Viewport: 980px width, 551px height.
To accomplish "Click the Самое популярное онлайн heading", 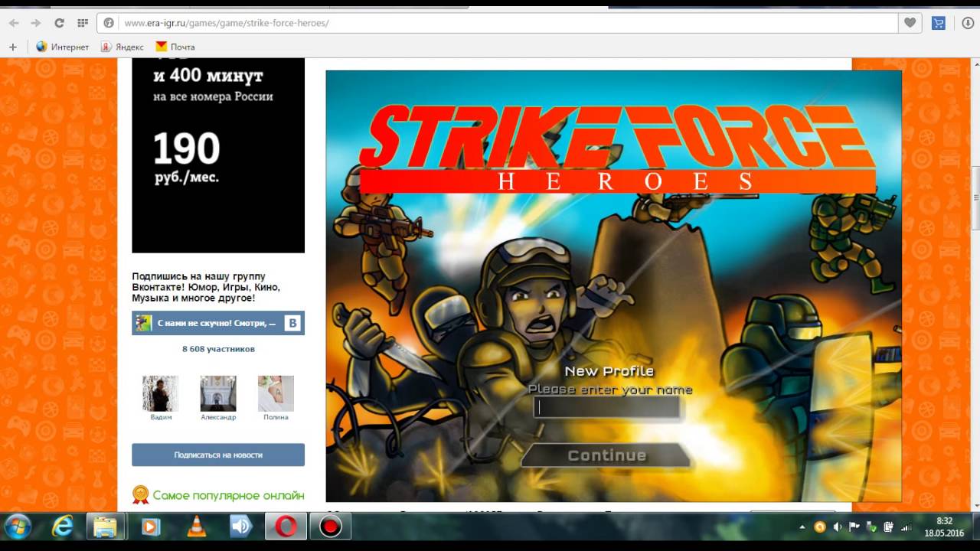I will click(228, 495).
